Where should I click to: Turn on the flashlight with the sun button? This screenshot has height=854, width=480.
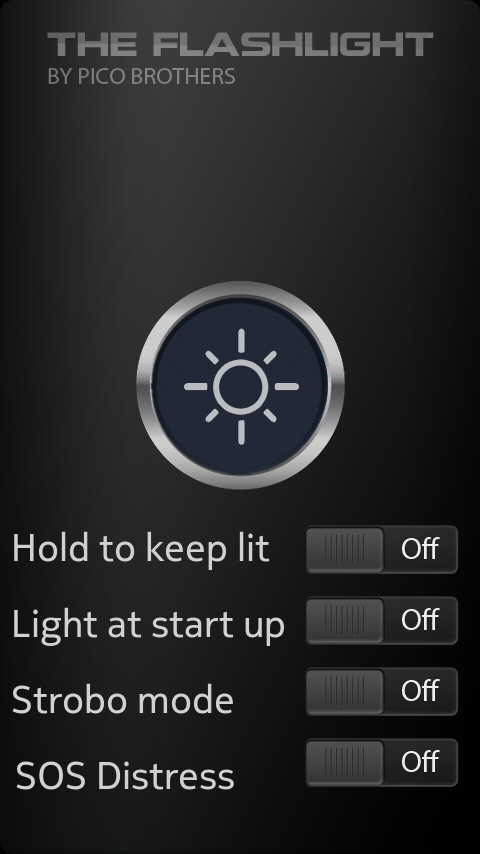click(240, 386)
